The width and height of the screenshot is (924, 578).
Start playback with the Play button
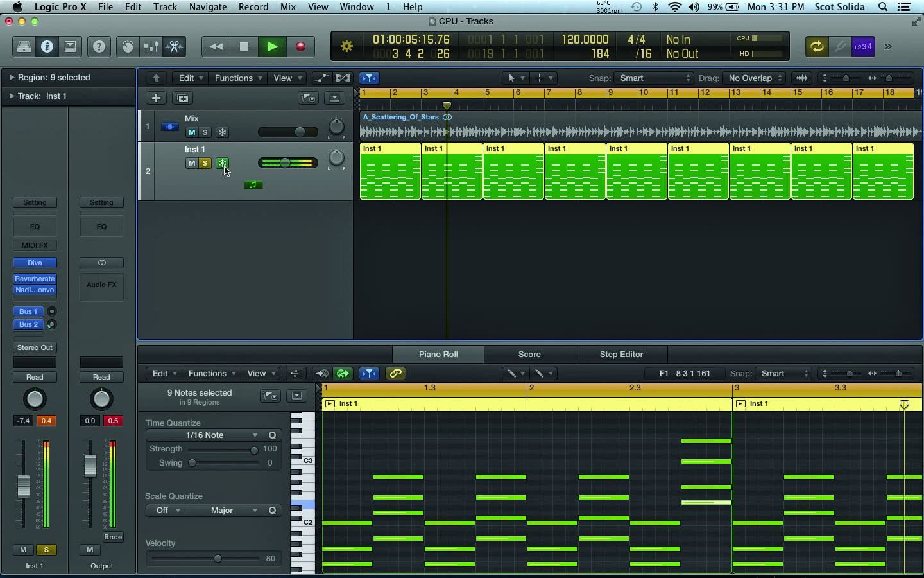(x=272, y=47)
